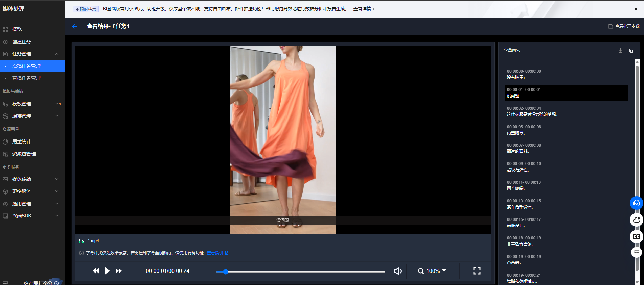Click the 查看处理参数 button
This screenshot has height=285, width=644.
(x=624, y=26)
